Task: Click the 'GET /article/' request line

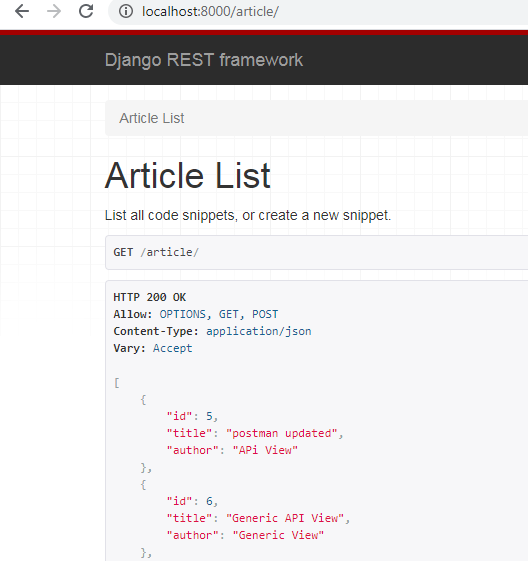Action: pos(156,252)
